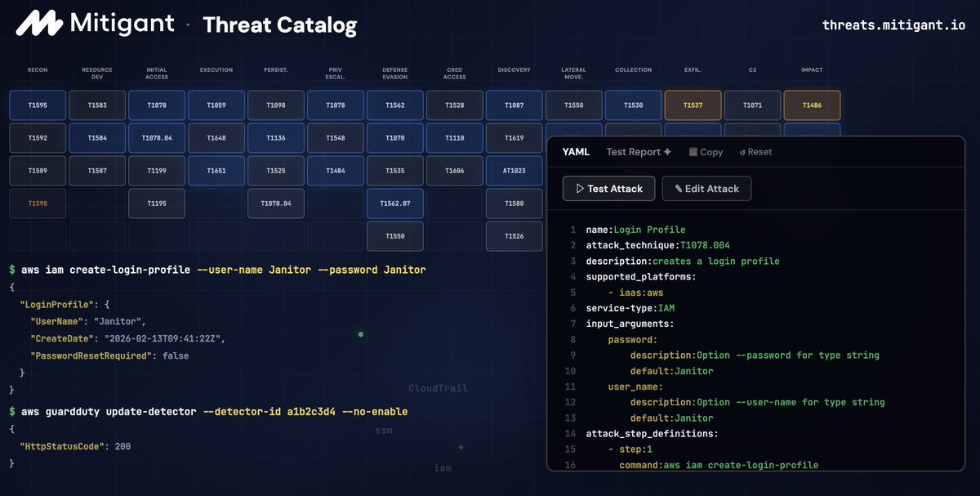This screenshot has width=980, height=496.
Task: Select T1078 under Priv Escal. column
Action: coord(336,105)
